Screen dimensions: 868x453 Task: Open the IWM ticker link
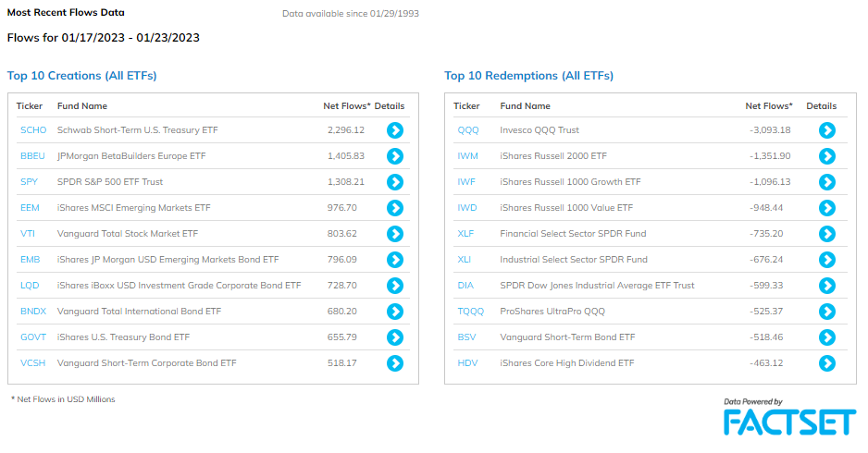click(x=467, y=156)
